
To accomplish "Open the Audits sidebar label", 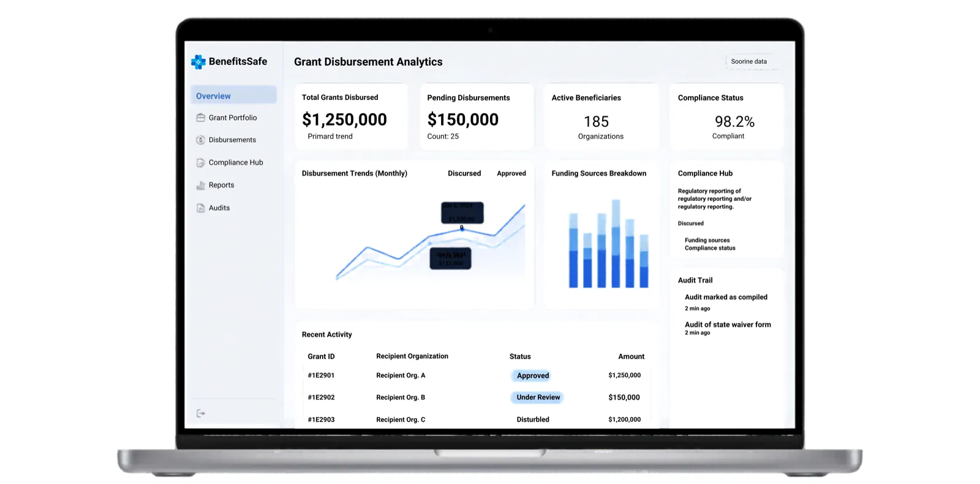I will 219,208.
